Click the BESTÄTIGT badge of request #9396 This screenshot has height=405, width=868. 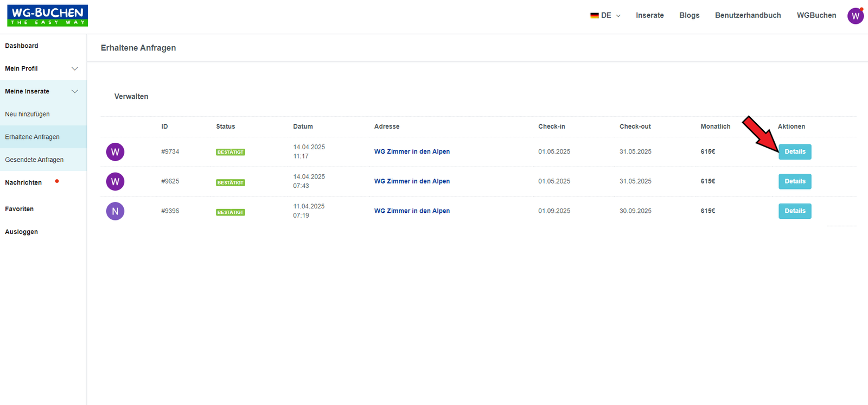(x=231, y=212)
